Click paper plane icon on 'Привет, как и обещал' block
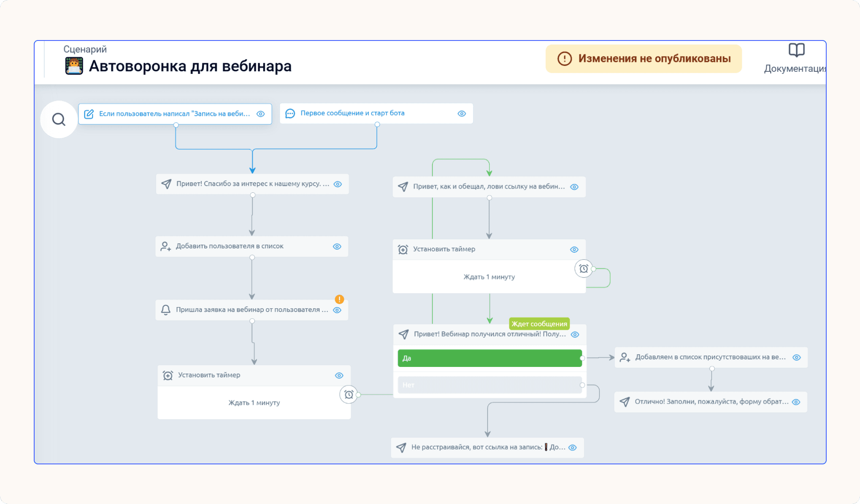The image size is (860, 504). (403, 187)
